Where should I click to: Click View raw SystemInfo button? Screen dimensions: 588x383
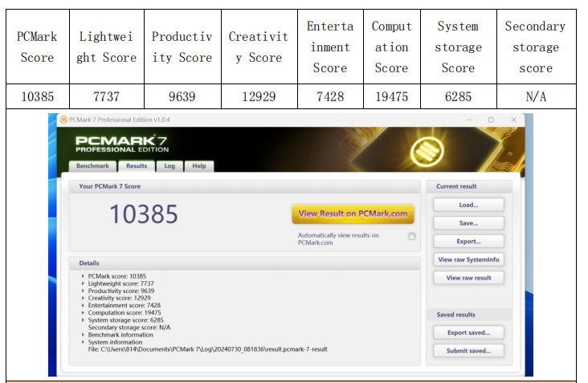pos(468,260)
